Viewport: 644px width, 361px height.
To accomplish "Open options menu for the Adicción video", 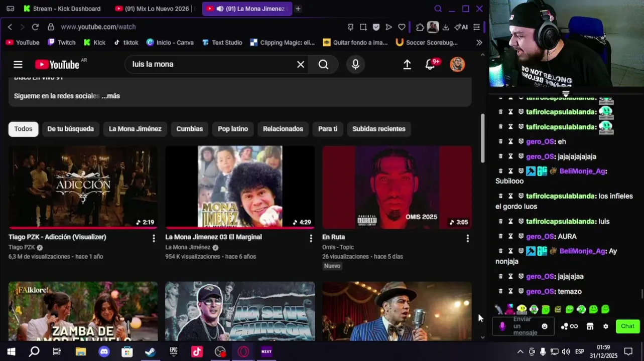I will click(154, 238).
